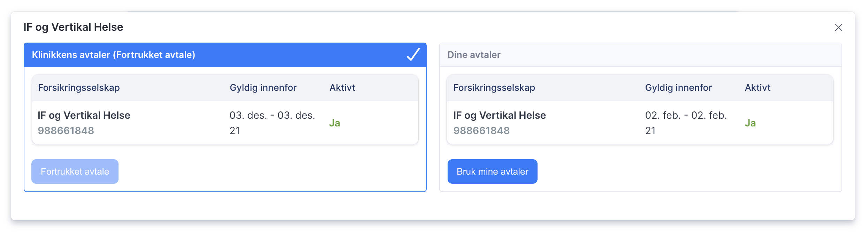This screenshot has height=234, width=868.
Task: Select the Klinikkens avtaler header panel
Action: [225, 55]
